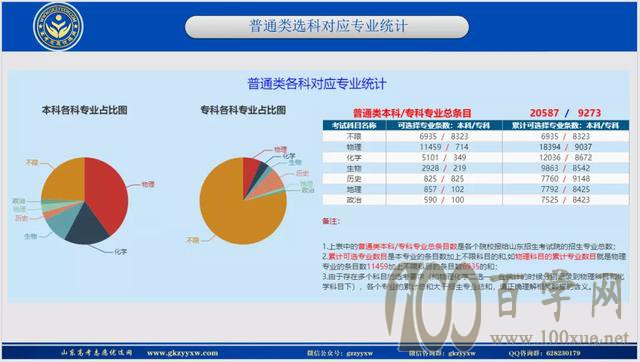Image resolution: width=640 pixels, height=362 pixels.
Task: Click the red 物理 slice in 专科 pie chart
Action: (250, 171)
